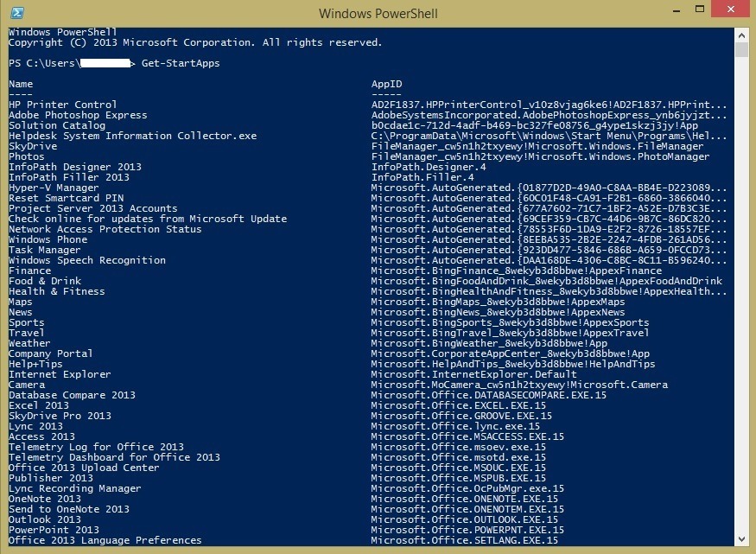Click the Company Portal entry
Screen dimensions: 756x554
(51, 353)
